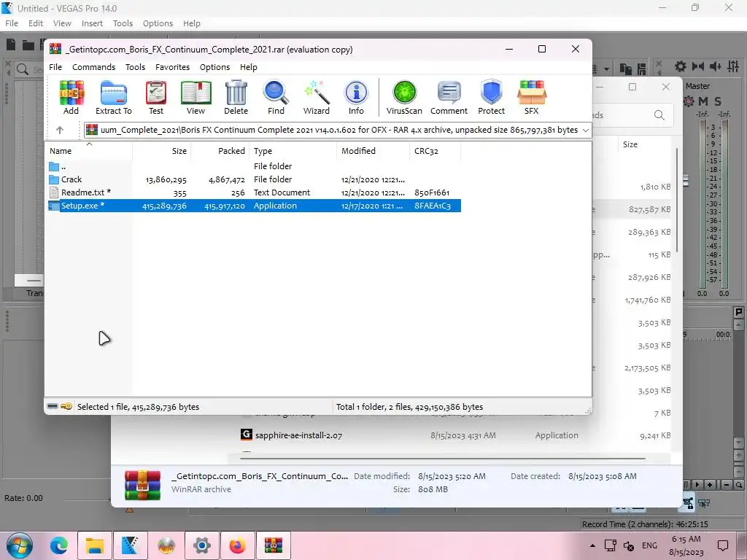Open WinRAR Tools menu
Image resolution: width=747 pixels, height=560 pixels.
[135, 67]
